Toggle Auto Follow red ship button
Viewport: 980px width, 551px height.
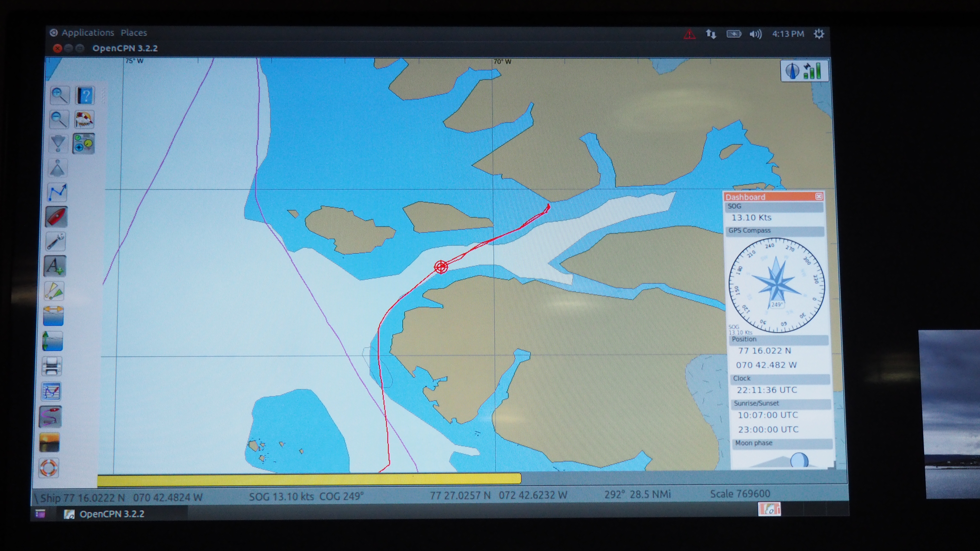(56, 217)
